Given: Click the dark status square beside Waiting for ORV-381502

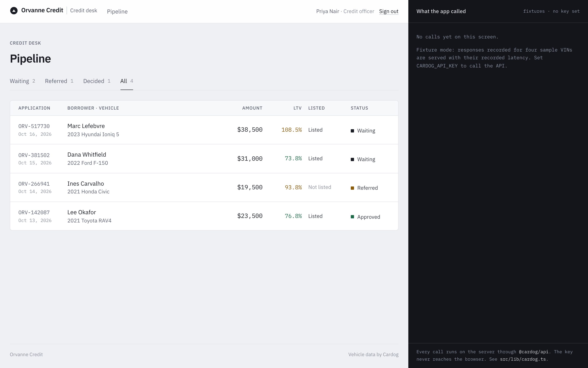Looking at the screenshot, I should pos(352,159).
